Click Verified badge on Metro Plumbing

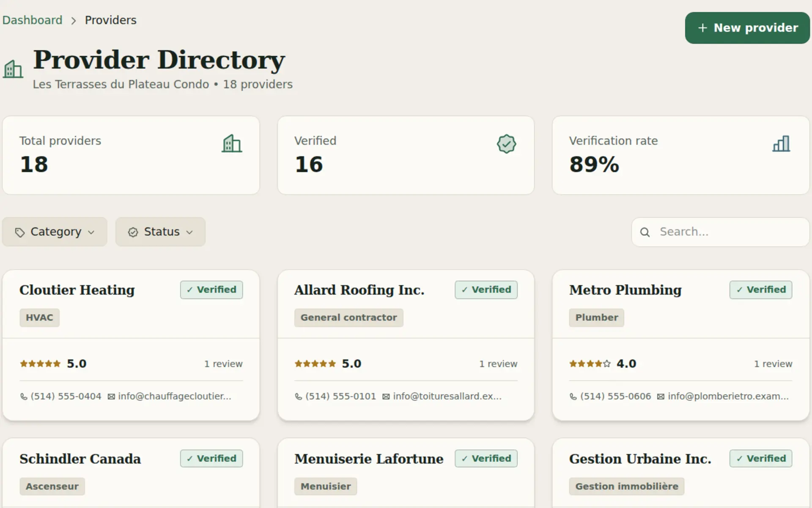(x=761, y=290)
